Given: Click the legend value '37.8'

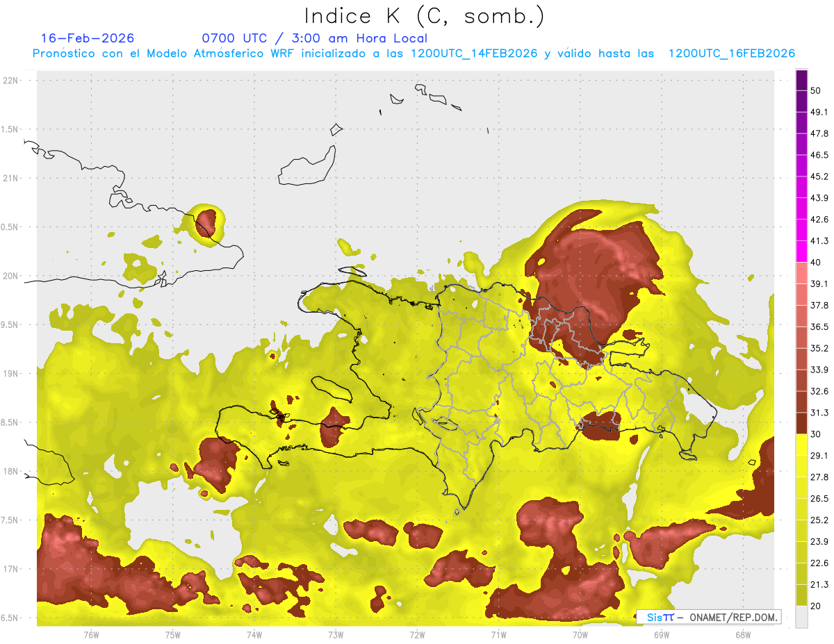Looking at the screenshot, I should tap(819, 305).
